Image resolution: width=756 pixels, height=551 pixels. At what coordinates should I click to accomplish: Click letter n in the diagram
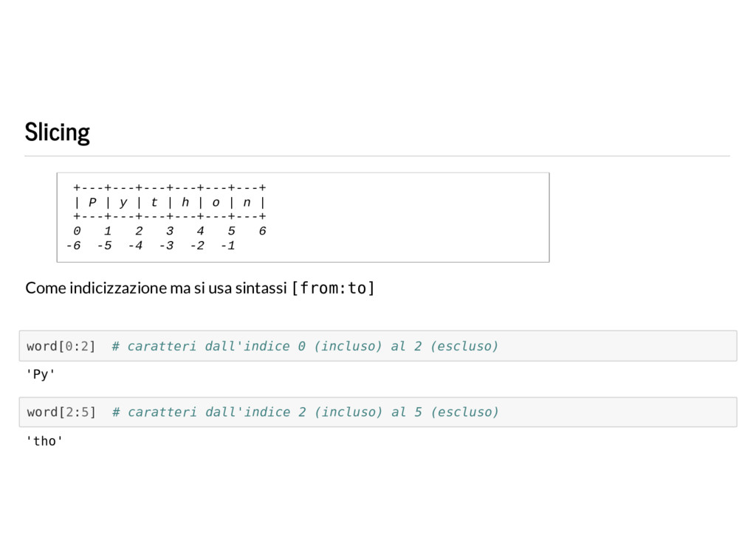[247, 203]
